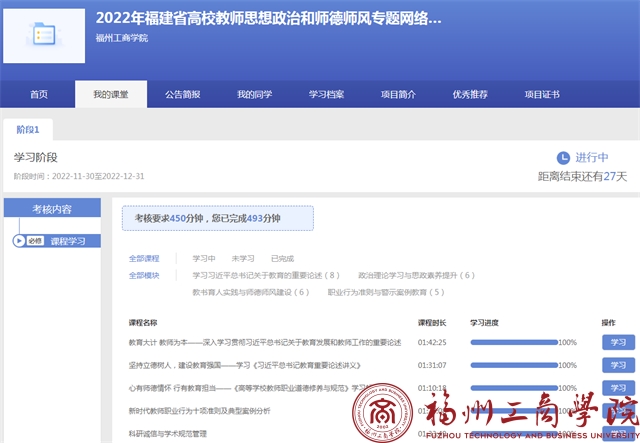The width and height of the screenshot is (640, 443).
Task: Click course title 心有师德情怀 行有教育担当
Action: pos(248,388)
